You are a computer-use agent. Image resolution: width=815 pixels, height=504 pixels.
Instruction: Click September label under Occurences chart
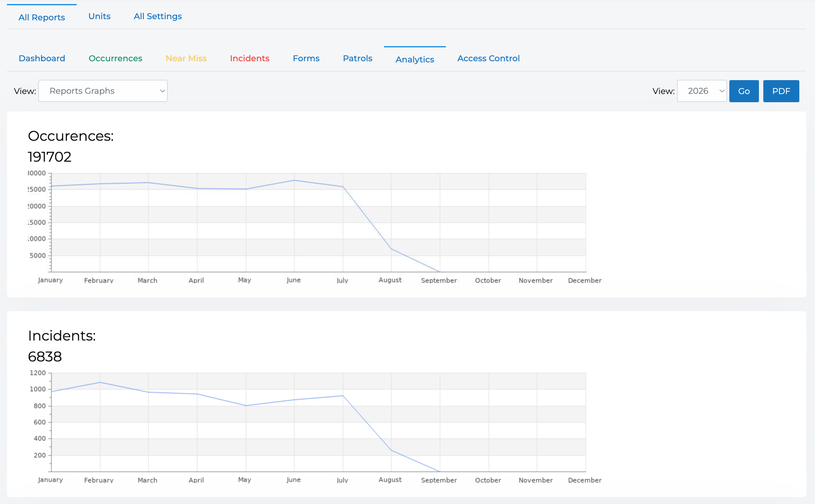coord(439,280)
